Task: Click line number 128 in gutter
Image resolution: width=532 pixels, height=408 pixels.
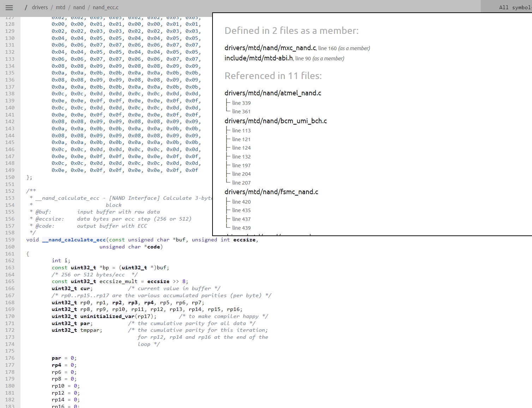Action: coord(10,24)
